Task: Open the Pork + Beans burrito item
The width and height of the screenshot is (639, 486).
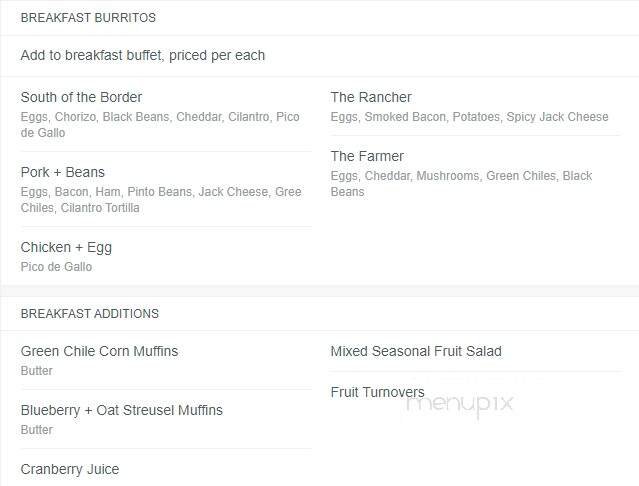Action: (62, 172)
